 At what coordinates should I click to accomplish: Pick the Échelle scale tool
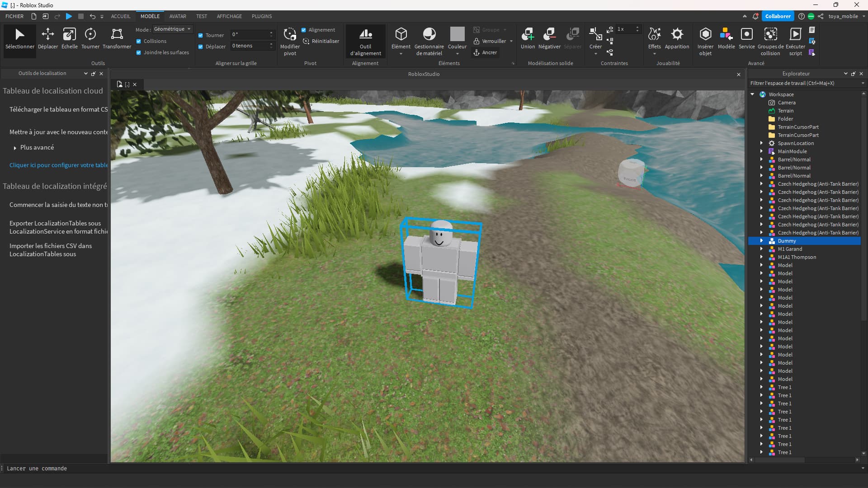pyautogui.click(x=69, y=39)
